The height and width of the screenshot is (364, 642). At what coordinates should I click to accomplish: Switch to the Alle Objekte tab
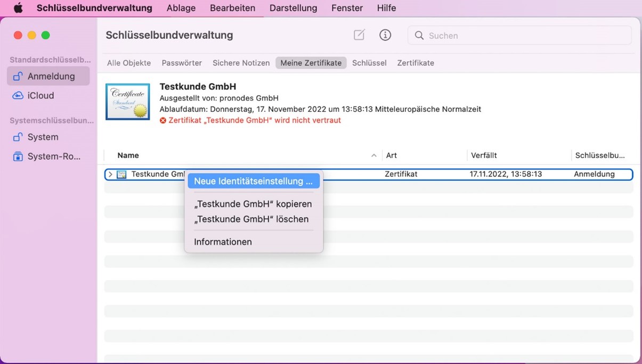click(129, 63)
